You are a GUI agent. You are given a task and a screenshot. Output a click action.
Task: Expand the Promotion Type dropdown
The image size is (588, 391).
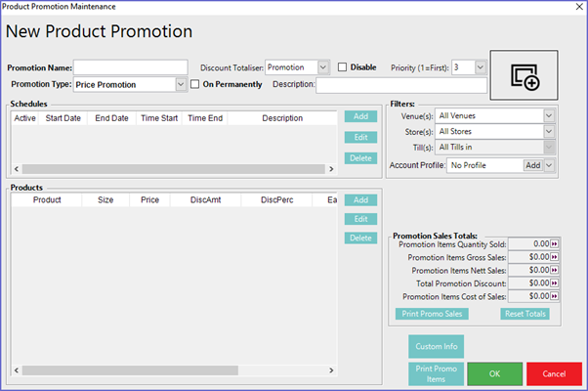[181, 84]
